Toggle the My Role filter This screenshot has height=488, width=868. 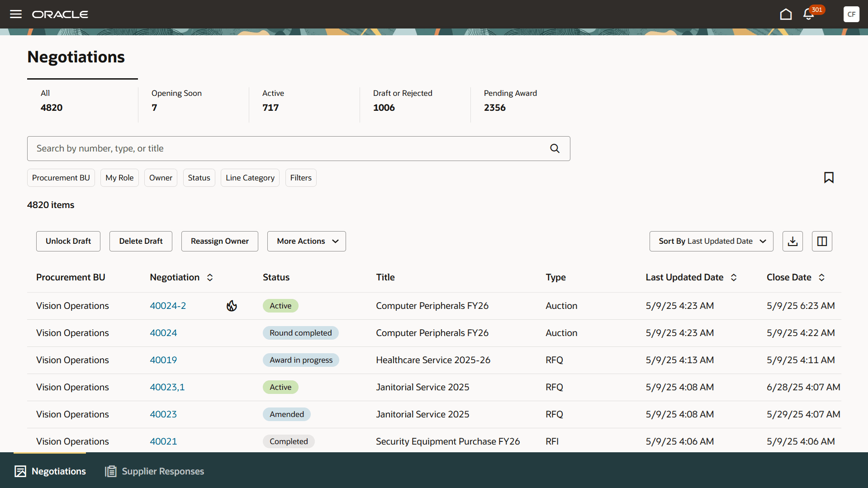(119, 178)
